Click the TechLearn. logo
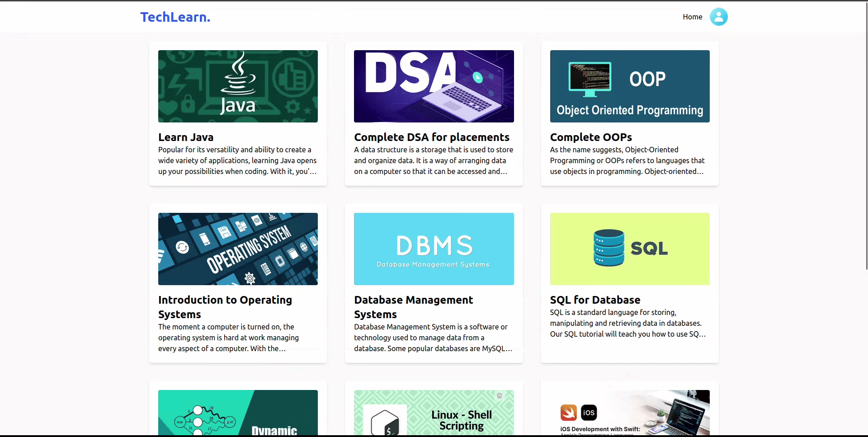Image resolution: width=868 pixels, height=437 pixels. (x=175, y=17)
